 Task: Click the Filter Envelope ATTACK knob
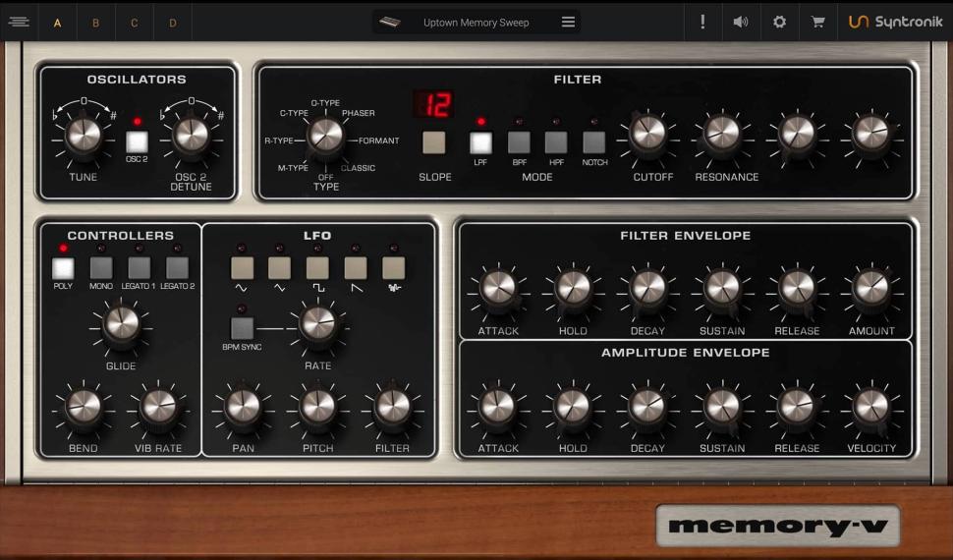(x=498, y=289)
